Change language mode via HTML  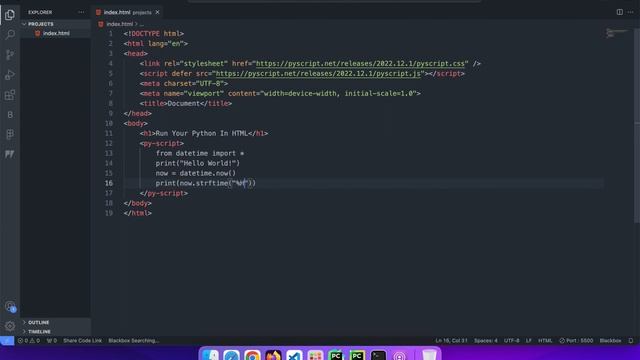point(545,340)
